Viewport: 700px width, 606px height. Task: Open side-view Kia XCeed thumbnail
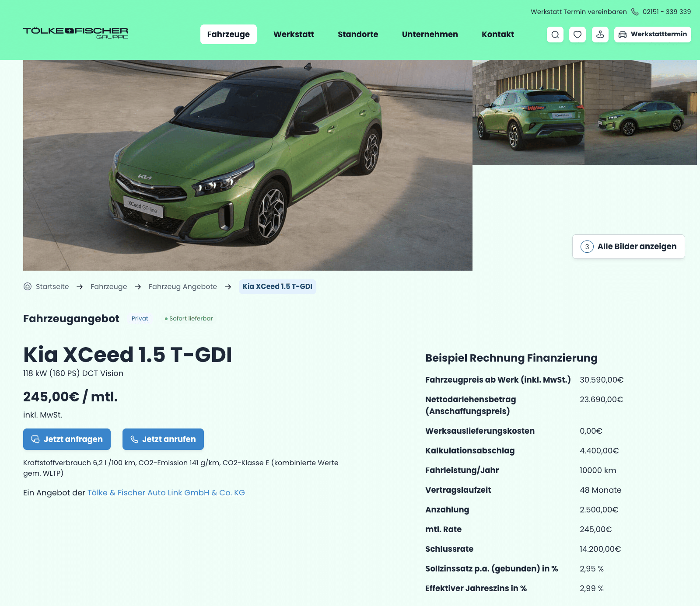point(641,112)
